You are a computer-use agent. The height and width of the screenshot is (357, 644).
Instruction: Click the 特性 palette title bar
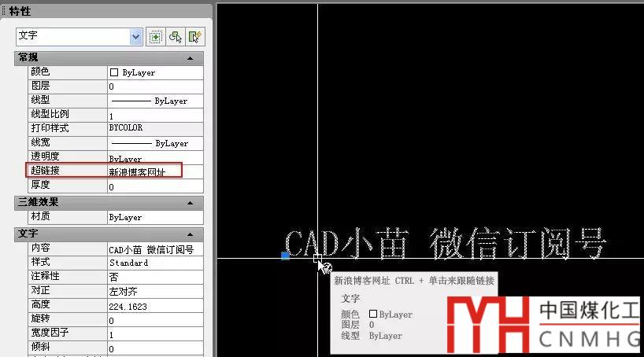click(x=107, y=11)
